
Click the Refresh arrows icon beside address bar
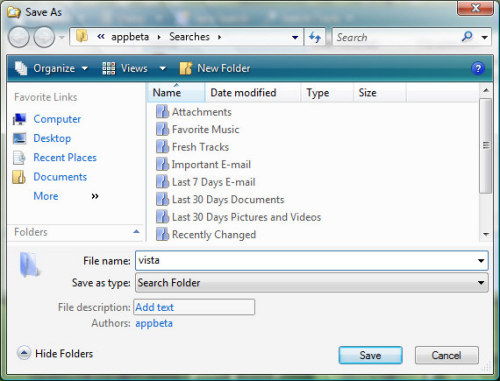(x=315, y=37)
